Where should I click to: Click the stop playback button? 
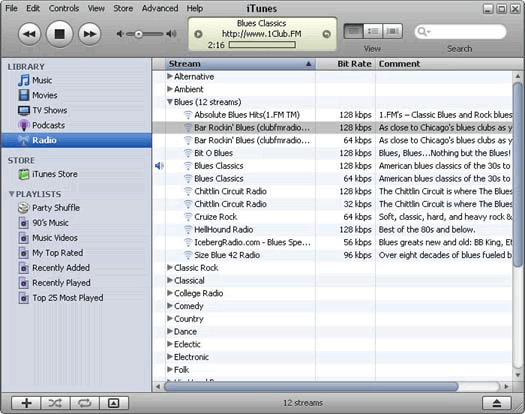tap(60, 34)
